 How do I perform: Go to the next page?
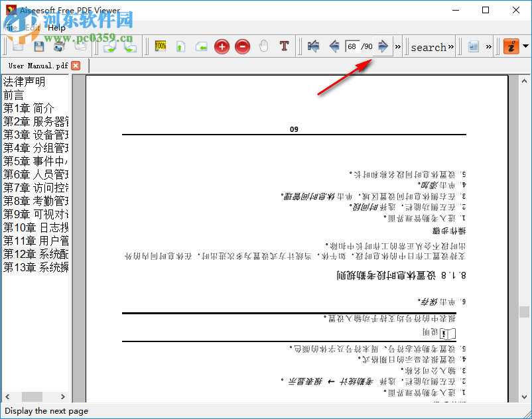pyautogui.click(x=383, y=46)
